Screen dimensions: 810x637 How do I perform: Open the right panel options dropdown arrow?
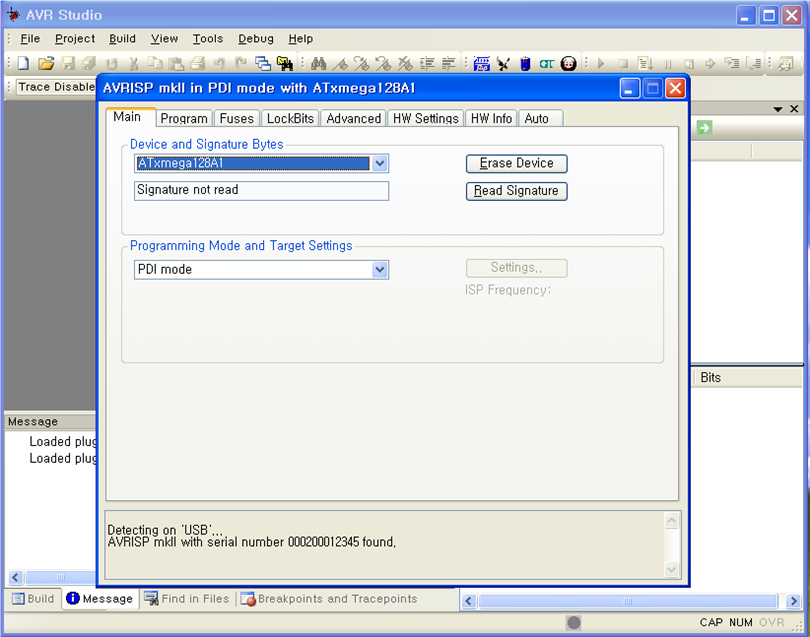[777, 109]
